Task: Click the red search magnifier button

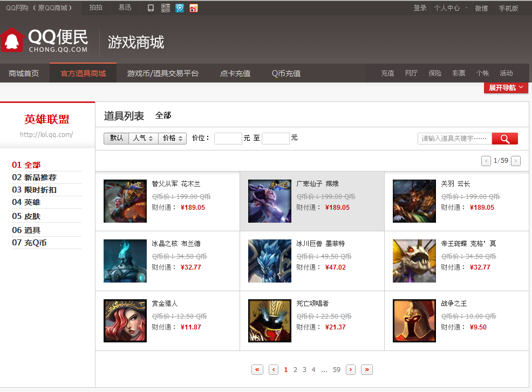Action: 504,139
